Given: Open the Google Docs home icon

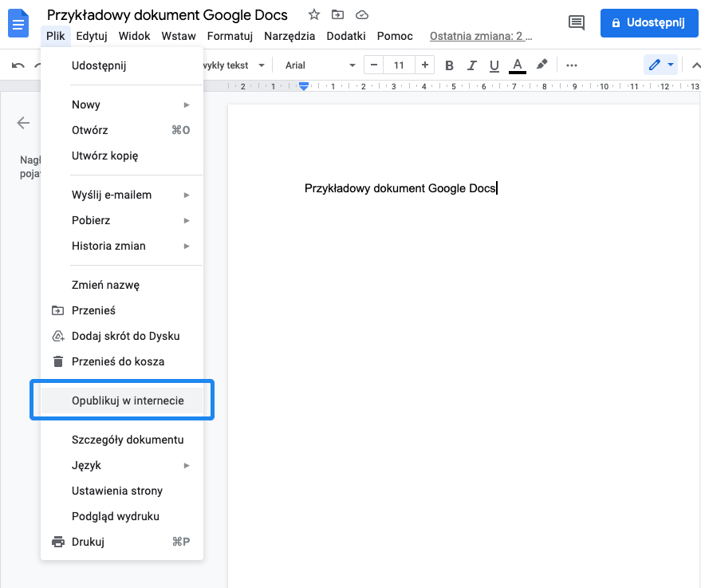Looking at the screenshot, I should 18,23.
